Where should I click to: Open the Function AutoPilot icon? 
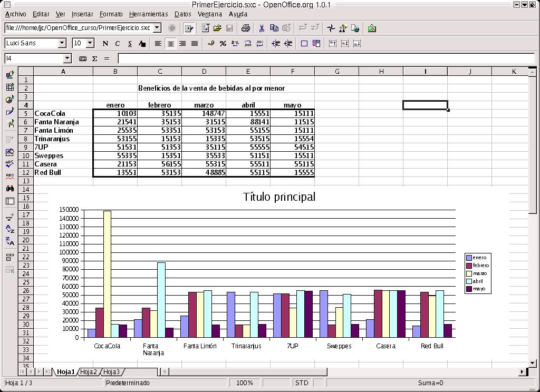click(83, 58)
